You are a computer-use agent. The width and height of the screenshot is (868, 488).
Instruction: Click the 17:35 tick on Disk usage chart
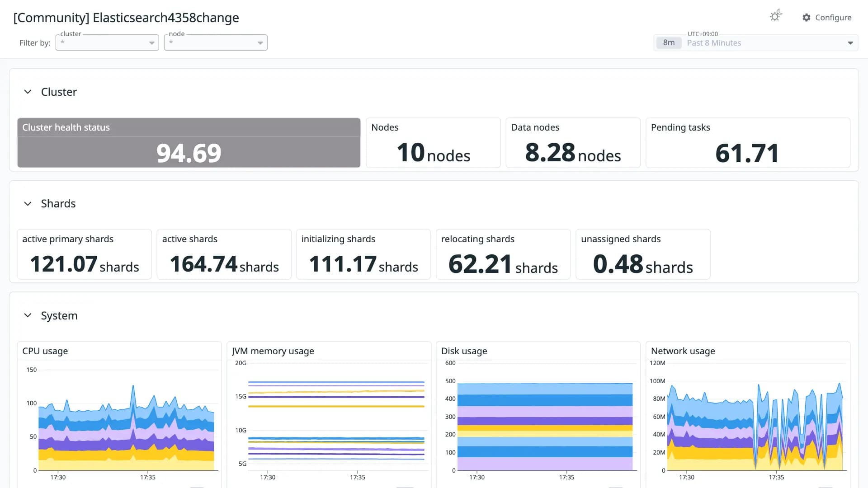(x=566, y=477)
